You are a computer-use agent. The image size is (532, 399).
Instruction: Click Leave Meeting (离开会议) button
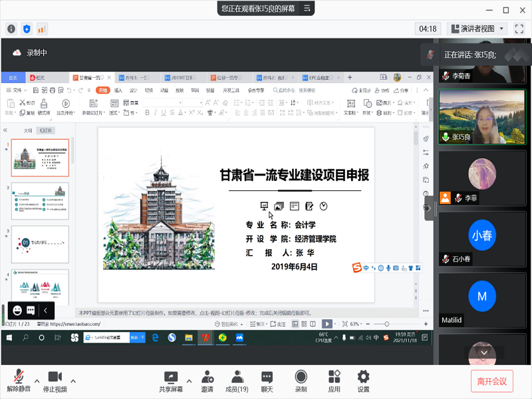click(x=492, y=381)
